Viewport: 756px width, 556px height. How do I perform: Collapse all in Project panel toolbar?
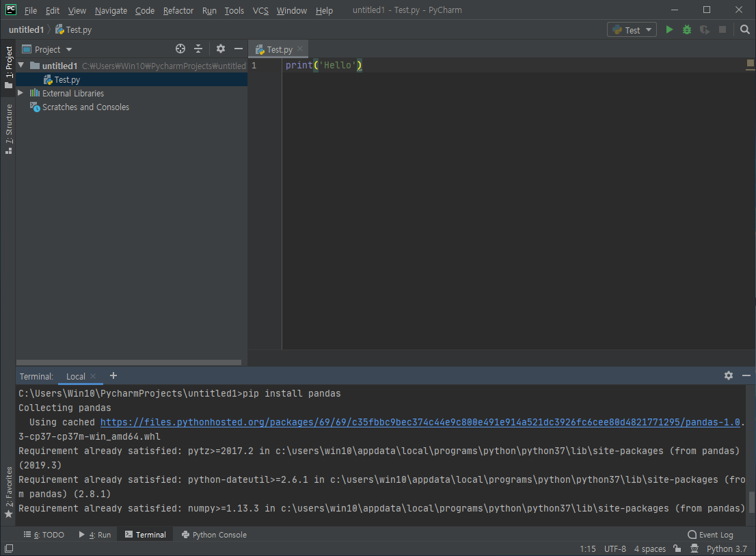(198, 49)
